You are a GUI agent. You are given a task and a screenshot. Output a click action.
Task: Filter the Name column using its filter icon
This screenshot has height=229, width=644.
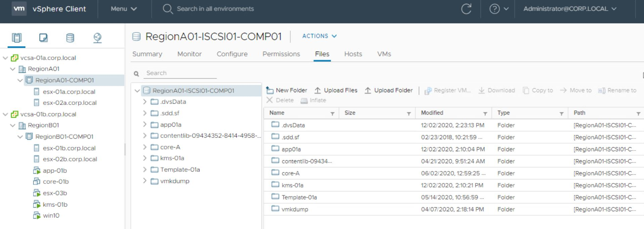pyautogui.click(x=332, y=114)
